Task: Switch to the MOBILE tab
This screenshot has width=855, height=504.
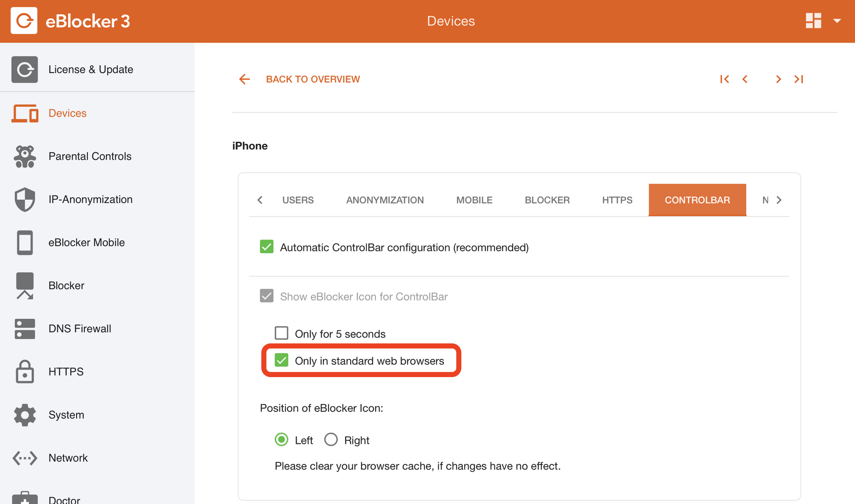Action: (474, 200)
